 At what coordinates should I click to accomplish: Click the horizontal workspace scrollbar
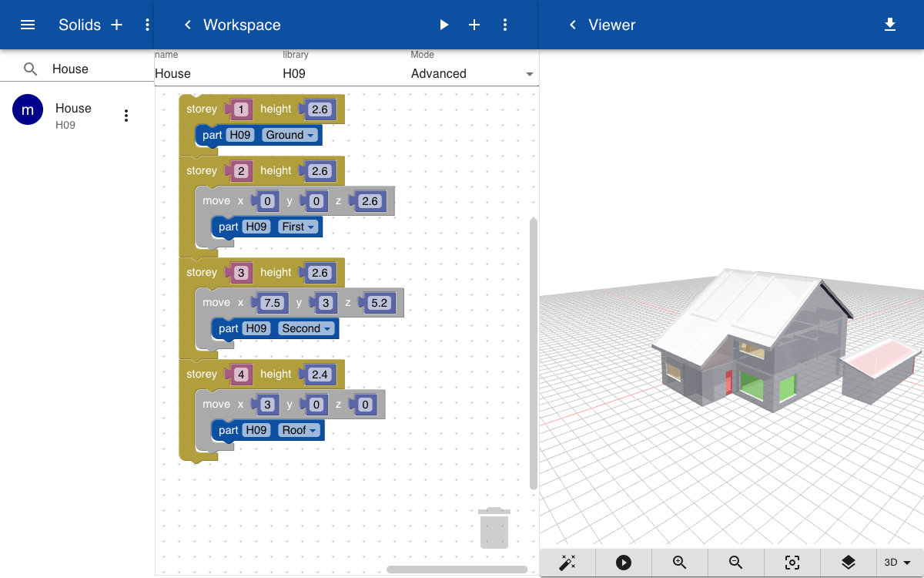click(x=457, y=570)
